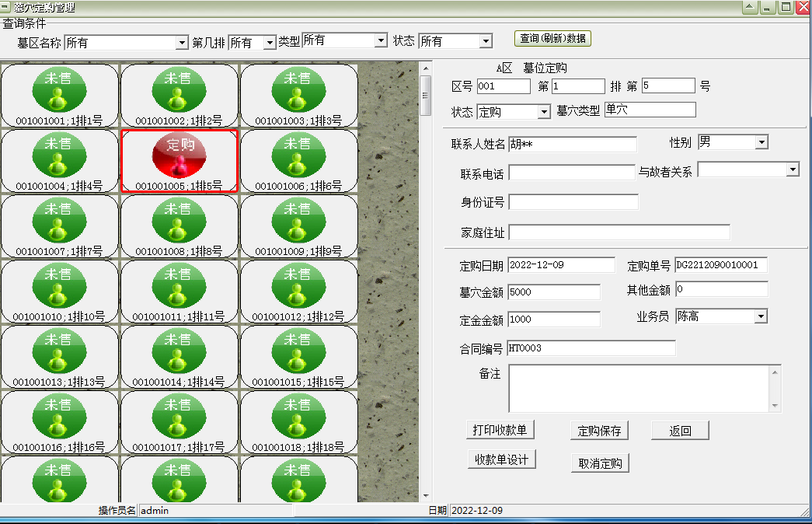
Task: Select unsold plot 001001002 row 1 no.2
Action: click(x=179, y=96)
